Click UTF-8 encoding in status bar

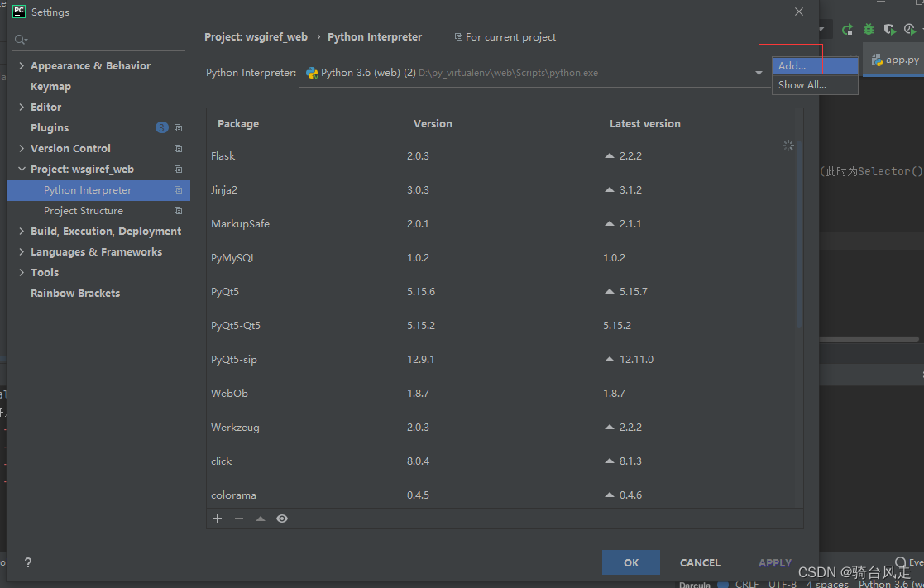(x=782, y=584)
